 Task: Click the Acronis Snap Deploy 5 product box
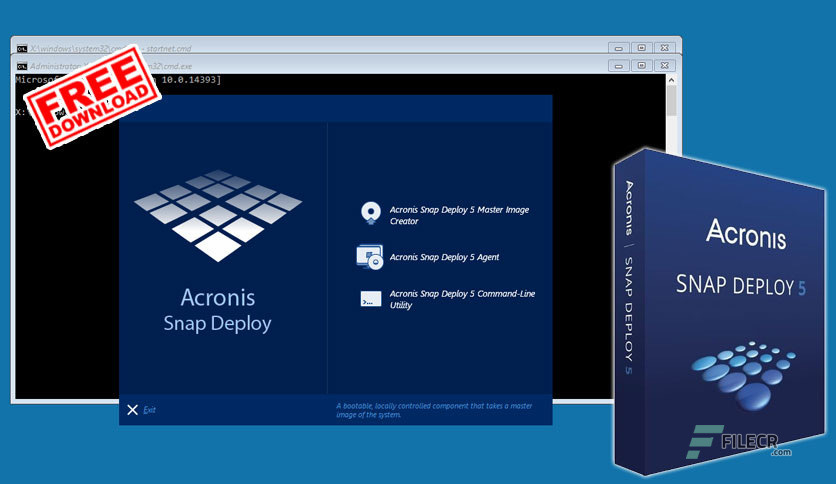pyautogui.click(x=718, y=312)
